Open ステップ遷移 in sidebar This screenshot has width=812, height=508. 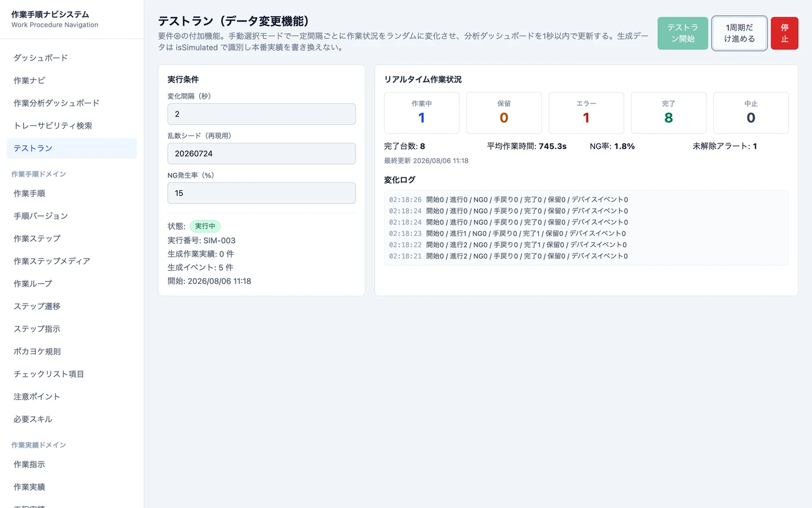(x=72, y=307)
